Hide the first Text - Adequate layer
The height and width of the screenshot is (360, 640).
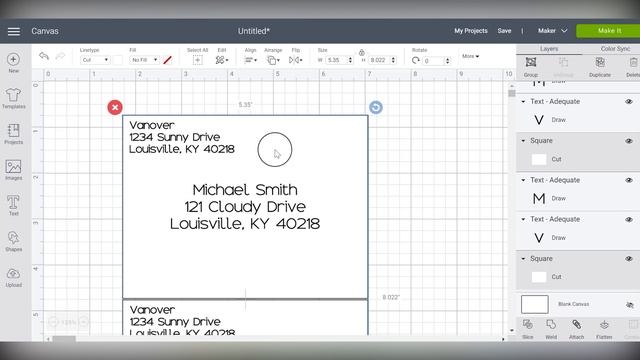pos(629,102)
